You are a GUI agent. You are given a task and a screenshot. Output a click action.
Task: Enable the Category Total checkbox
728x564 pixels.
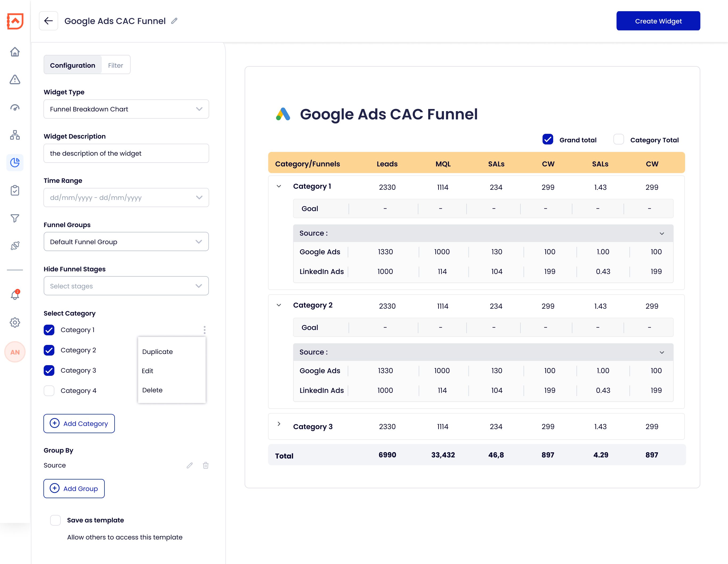tap(619, 139)
